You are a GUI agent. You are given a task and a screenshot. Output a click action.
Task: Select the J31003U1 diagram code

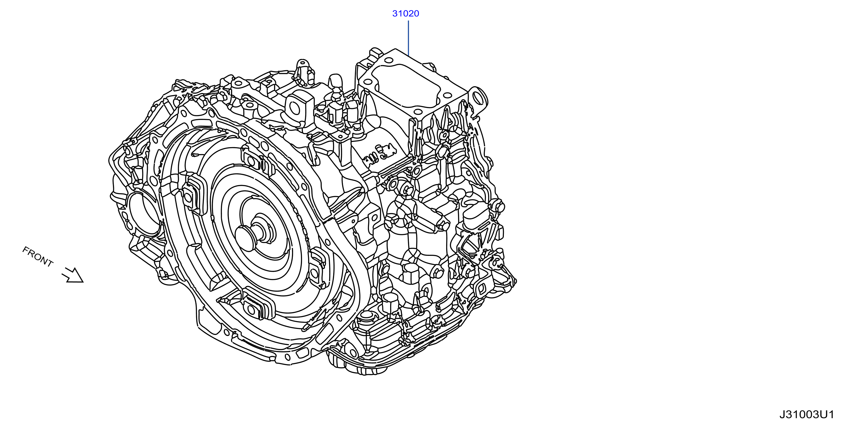coord(807,414)
